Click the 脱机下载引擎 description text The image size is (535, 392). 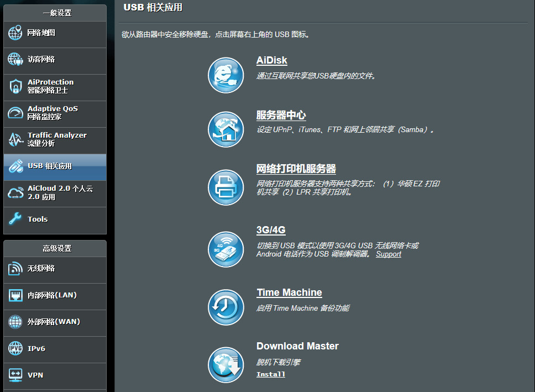(279, 362)
